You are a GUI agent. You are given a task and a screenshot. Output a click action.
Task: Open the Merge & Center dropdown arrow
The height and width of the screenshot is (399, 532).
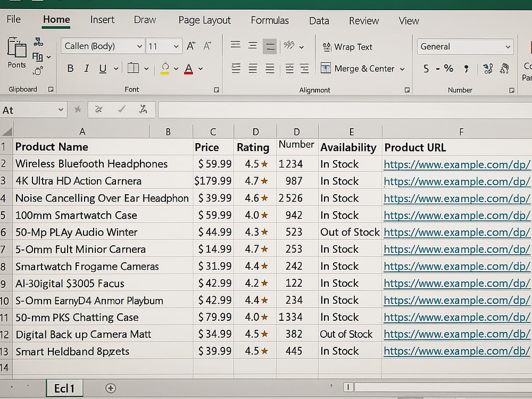[402, 69]
